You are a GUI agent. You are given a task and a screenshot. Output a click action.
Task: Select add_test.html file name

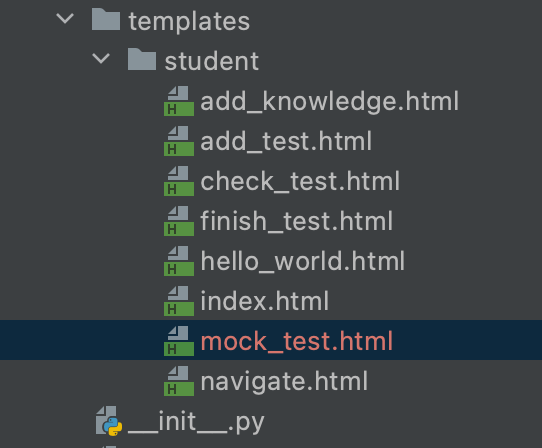[286, 141]
